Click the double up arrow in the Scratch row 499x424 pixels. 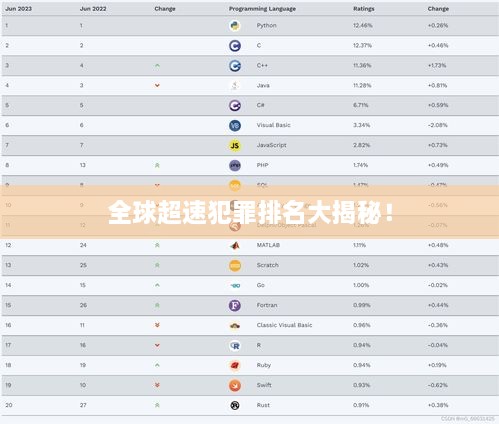click(157, 265)
